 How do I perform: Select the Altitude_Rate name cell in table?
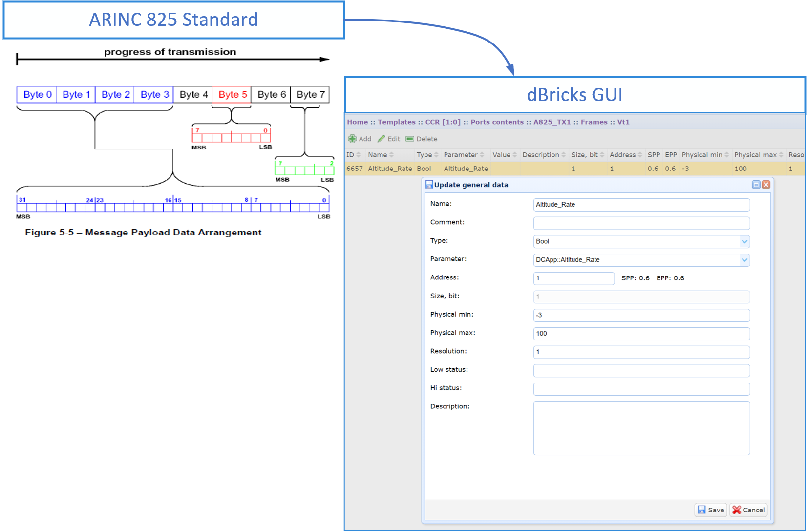click(390, 169)
